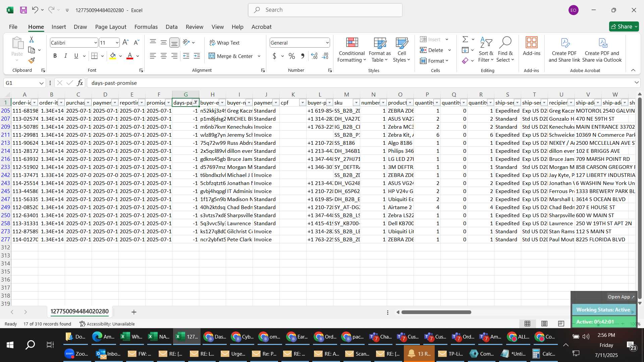The width and height of the screenshot is (644, 362).
Task: Switch to the Data tab
Action: [171, 27]
